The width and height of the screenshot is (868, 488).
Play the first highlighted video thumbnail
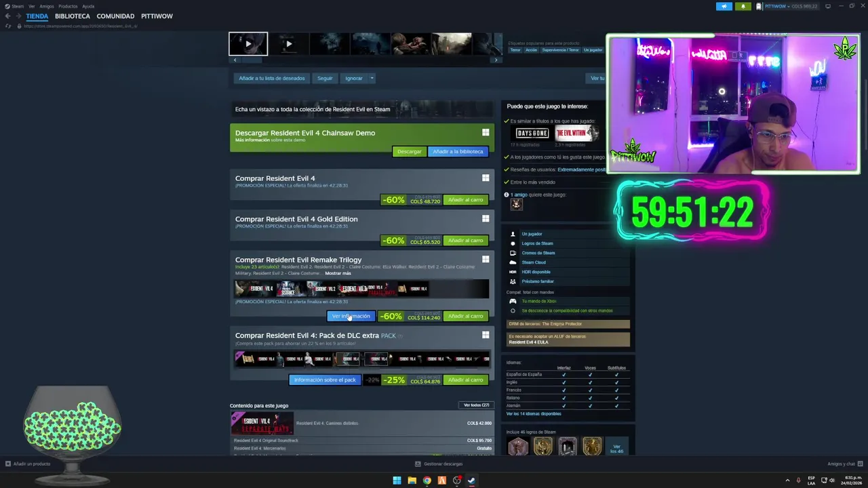point(248,44)
